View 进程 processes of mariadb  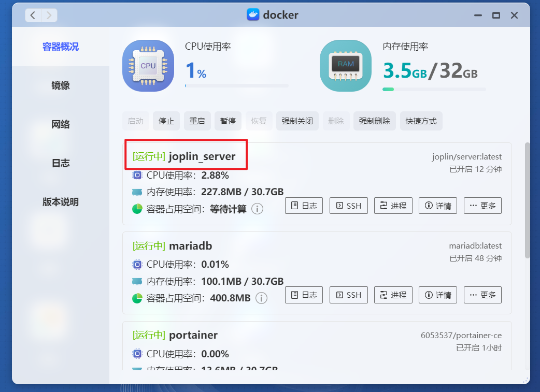393,295
